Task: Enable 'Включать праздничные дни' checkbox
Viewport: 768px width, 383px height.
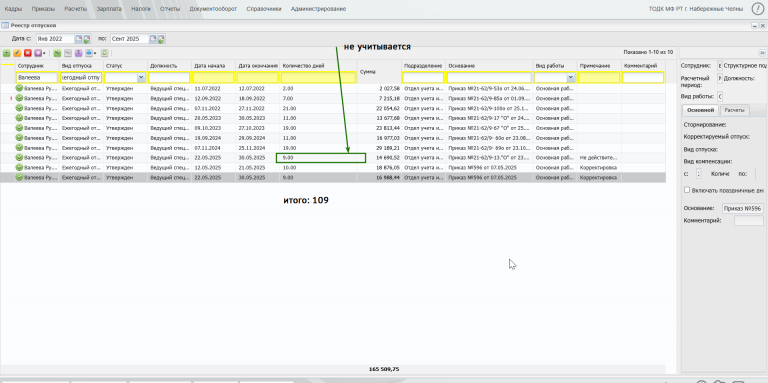Action: [x=687, y=190]
